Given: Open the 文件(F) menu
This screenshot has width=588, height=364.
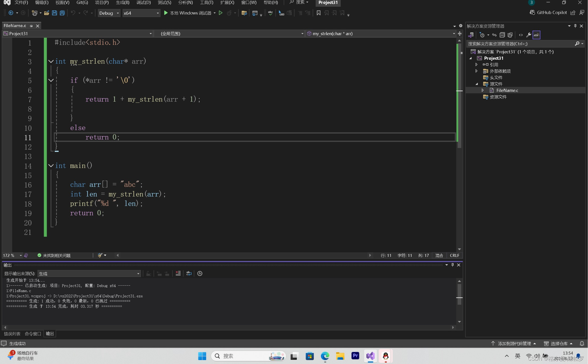Looking at the screenshot, I should pyautogui.click(x=21, y=3).
